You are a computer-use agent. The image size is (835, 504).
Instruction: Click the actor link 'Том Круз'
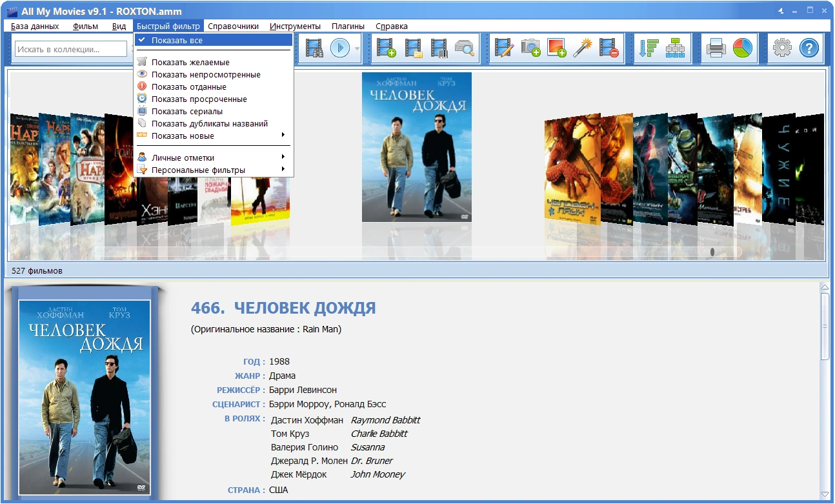[290, 434]
